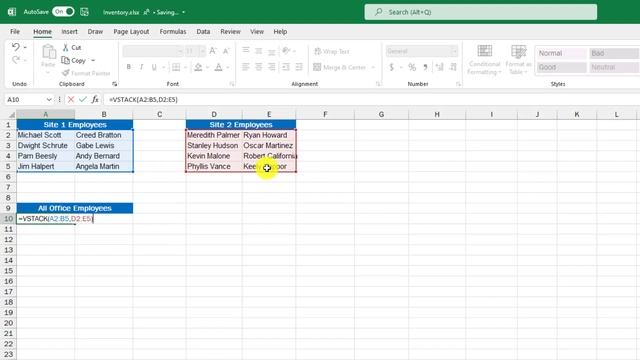Click the Middle Align icon

pos(259,51)
